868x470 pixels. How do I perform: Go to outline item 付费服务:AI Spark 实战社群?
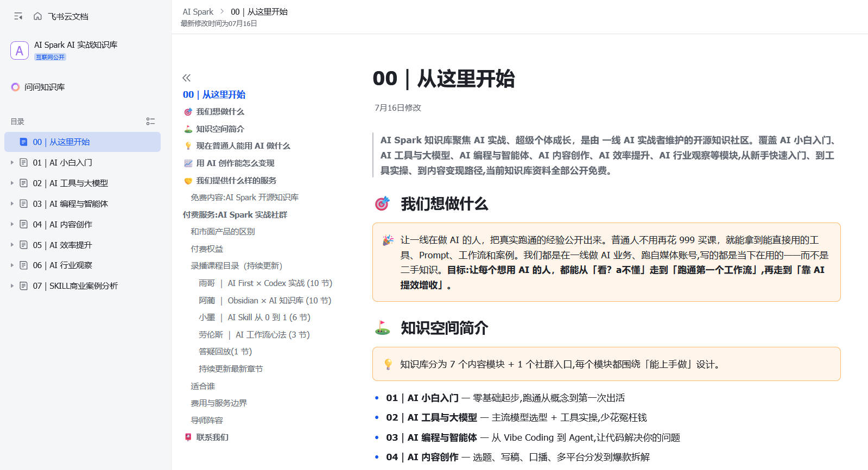(x=235, y=215)
